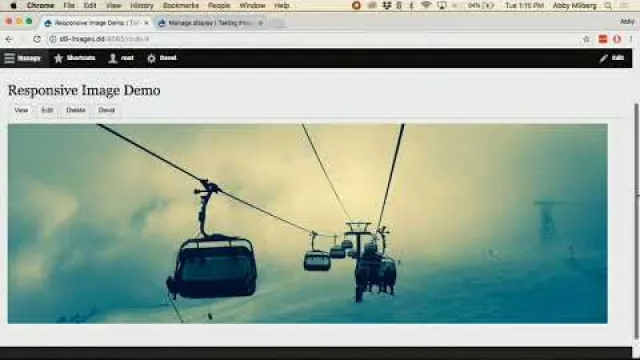The height and width of the screenshot is (360, 640).
Task: Bookmark this page with the star icon
Action: [x=587, y=39]
